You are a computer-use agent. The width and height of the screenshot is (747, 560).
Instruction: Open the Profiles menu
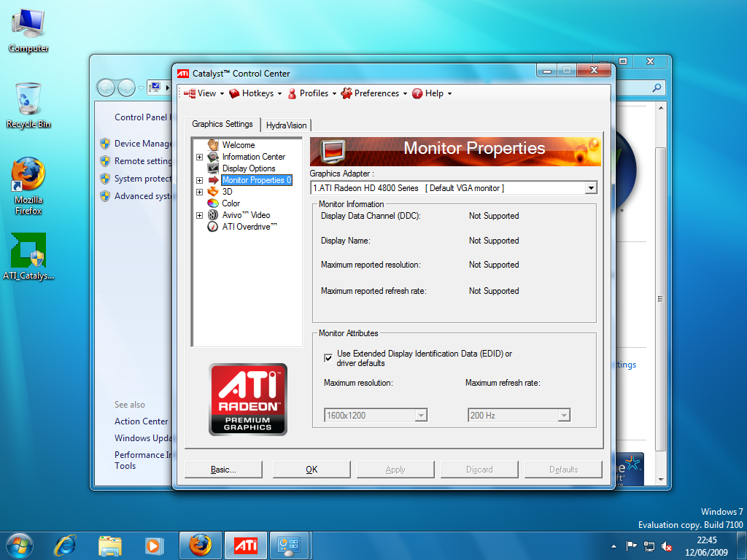click(x=311, y=93)
